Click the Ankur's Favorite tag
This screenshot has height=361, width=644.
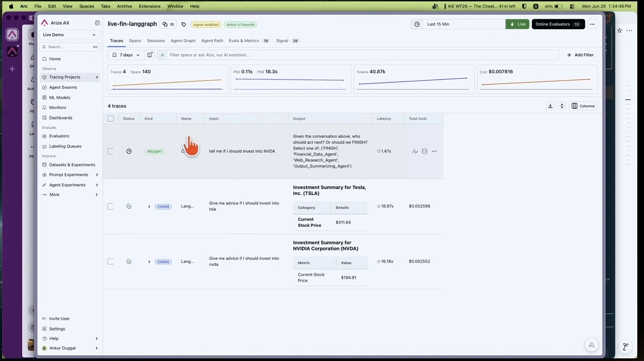tap(240, 25)
